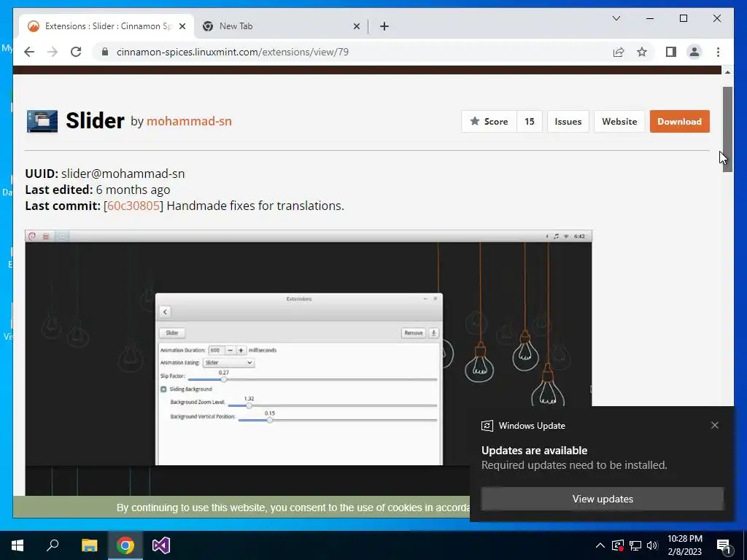Show hidden tray icons chevron

[600, 545]
